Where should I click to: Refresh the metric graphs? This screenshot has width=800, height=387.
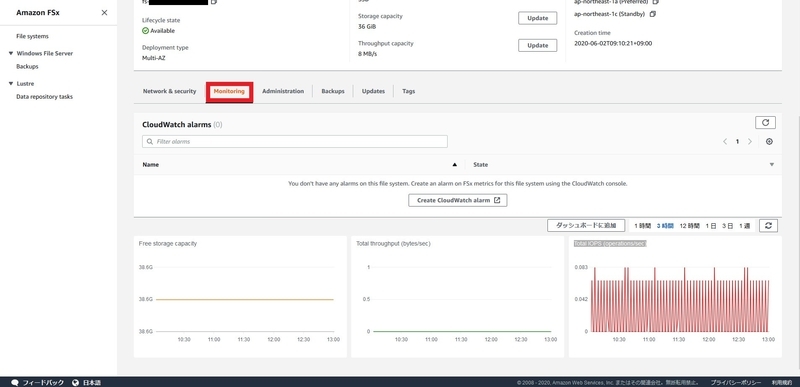click(768, 225)
